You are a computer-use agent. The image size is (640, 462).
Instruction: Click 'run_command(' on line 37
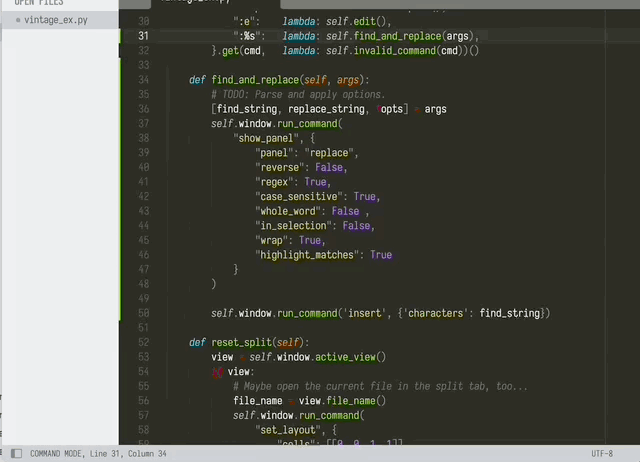coord(310,123)
